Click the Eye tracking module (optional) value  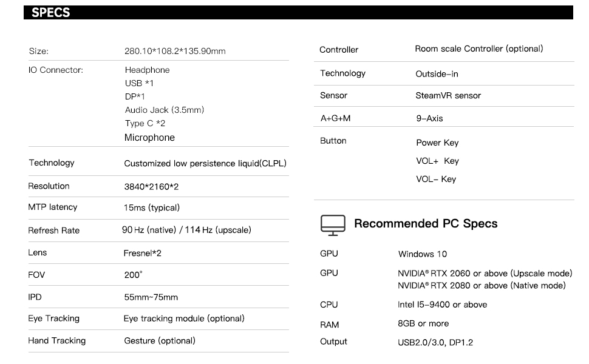(x=184, y=318)
